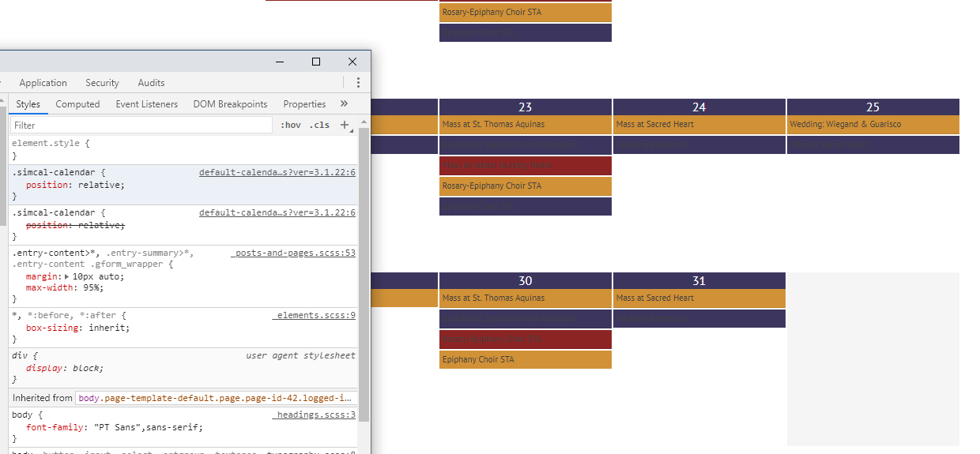Switch to the Computed tab
The image size is (980, 454).
[x=77, y=104]
